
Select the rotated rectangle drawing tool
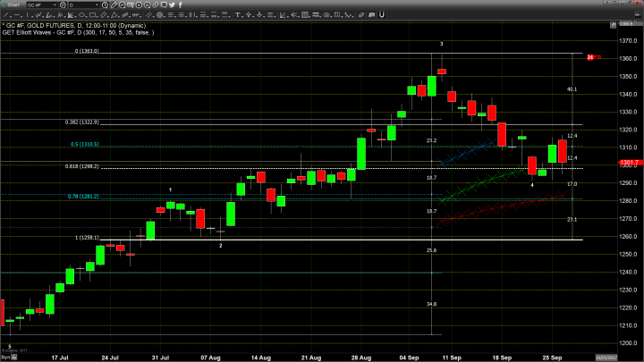tap(104, 15)
